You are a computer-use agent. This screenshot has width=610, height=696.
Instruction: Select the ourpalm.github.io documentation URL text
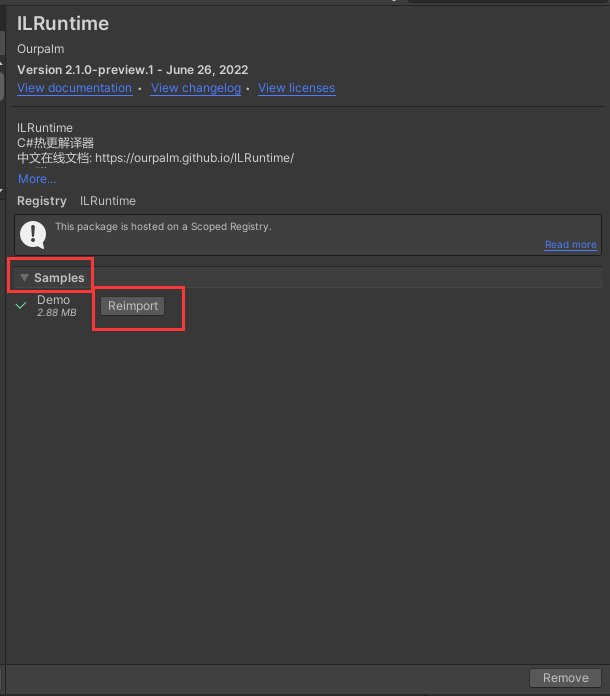click(x=194, y=158)
